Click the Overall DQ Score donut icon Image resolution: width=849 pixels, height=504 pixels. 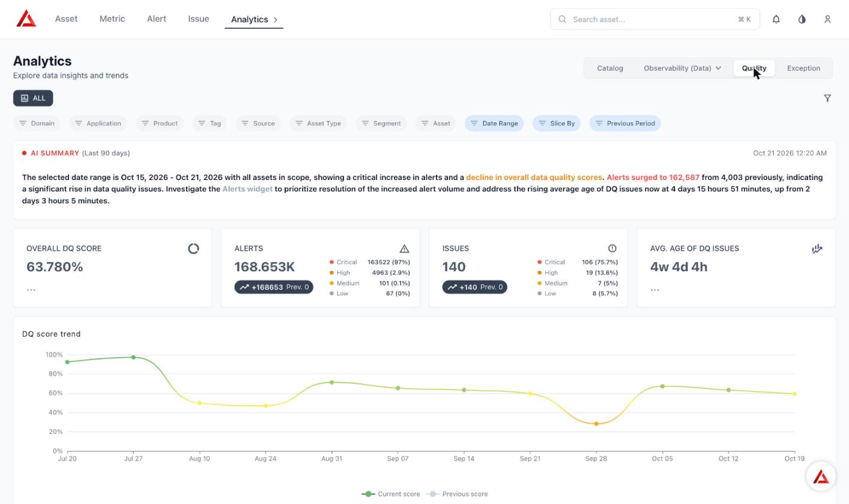click(193, 248)
